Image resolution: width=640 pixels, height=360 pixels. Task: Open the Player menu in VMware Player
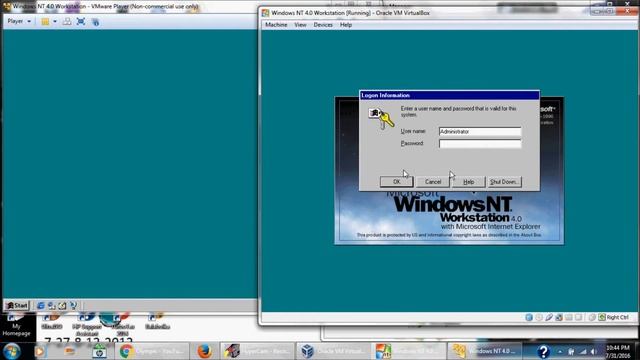coord(19,21)
